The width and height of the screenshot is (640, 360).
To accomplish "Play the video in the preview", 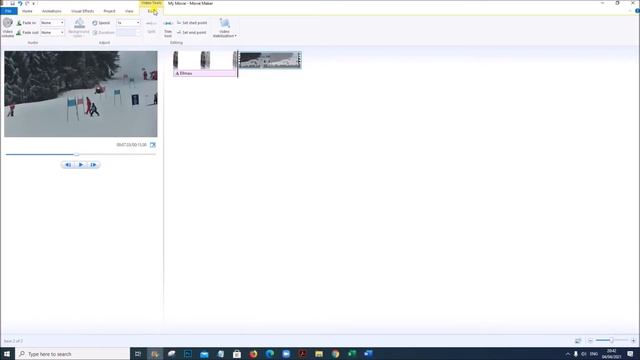I will coord(81,165).
